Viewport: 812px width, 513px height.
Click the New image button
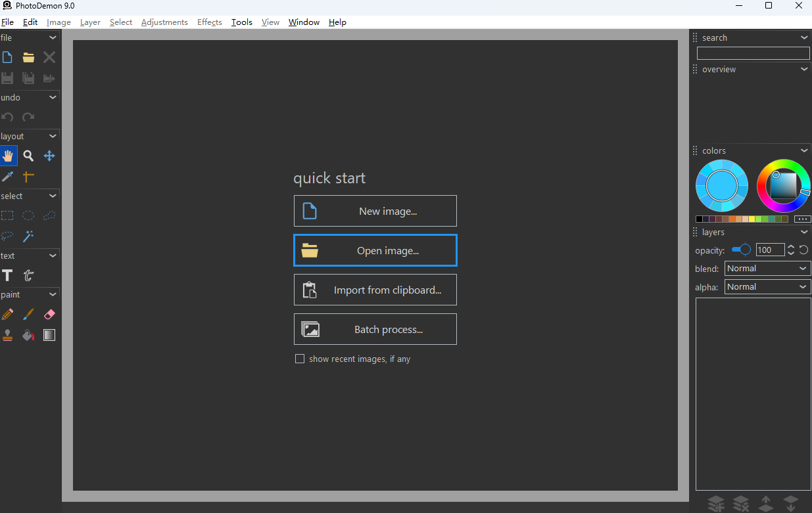click(375, 211)
